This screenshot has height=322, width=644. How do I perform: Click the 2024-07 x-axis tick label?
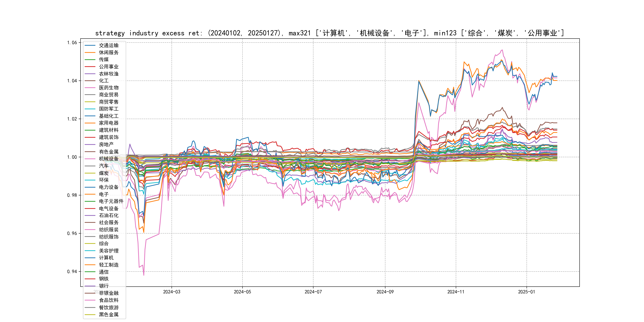point(313,292)
